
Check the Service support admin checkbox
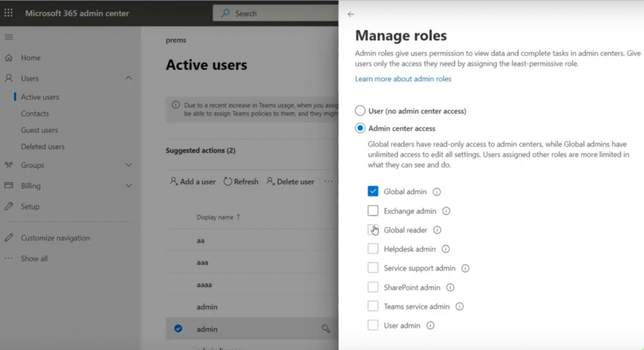tap(373, 268)
